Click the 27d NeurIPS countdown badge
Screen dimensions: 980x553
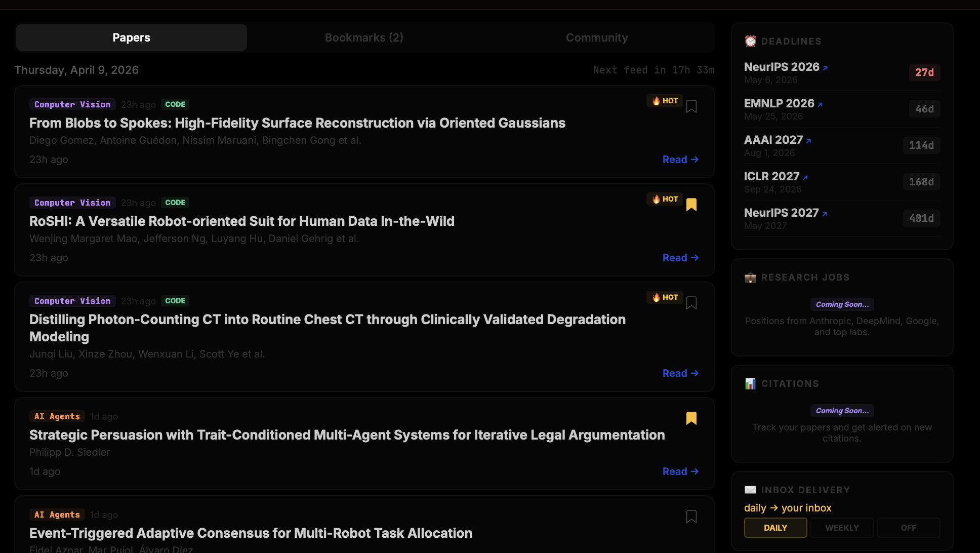coord(924,72)
